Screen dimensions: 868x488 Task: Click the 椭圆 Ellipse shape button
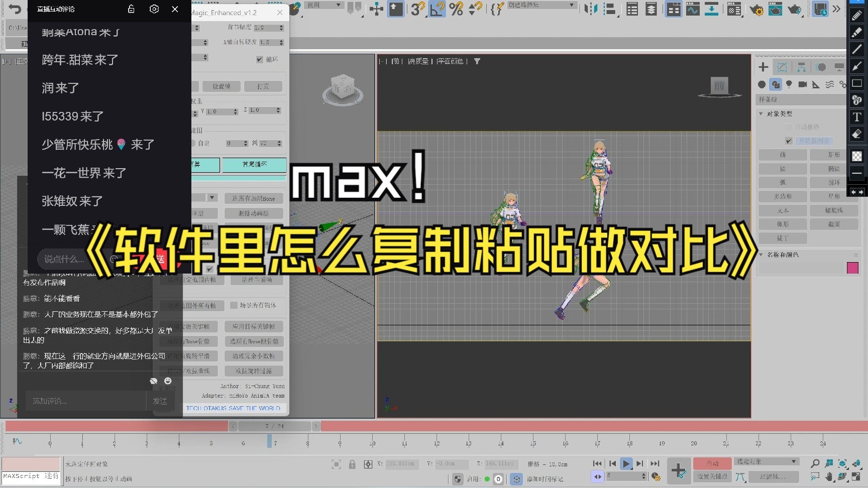point(834,169)
